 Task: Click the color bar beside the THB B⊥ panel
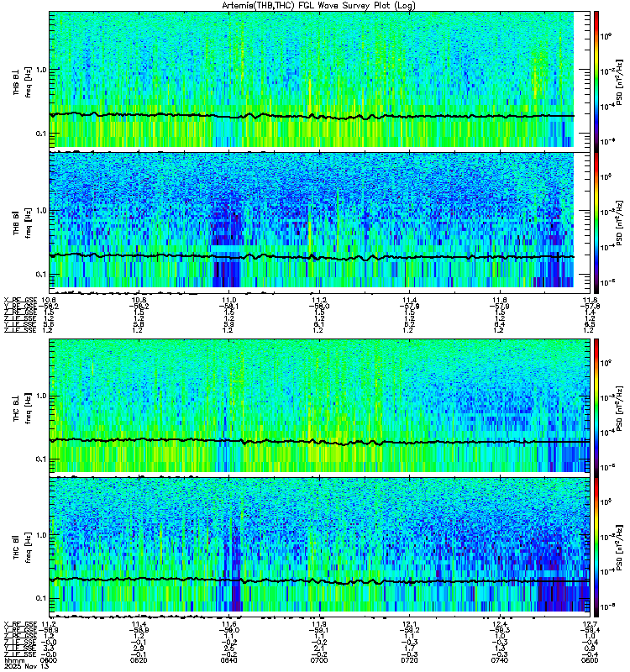tap(596, 81)
